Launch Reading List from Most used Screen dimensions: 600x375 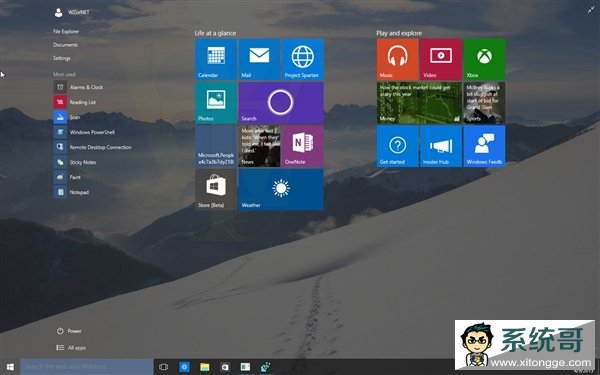[75, 102]
